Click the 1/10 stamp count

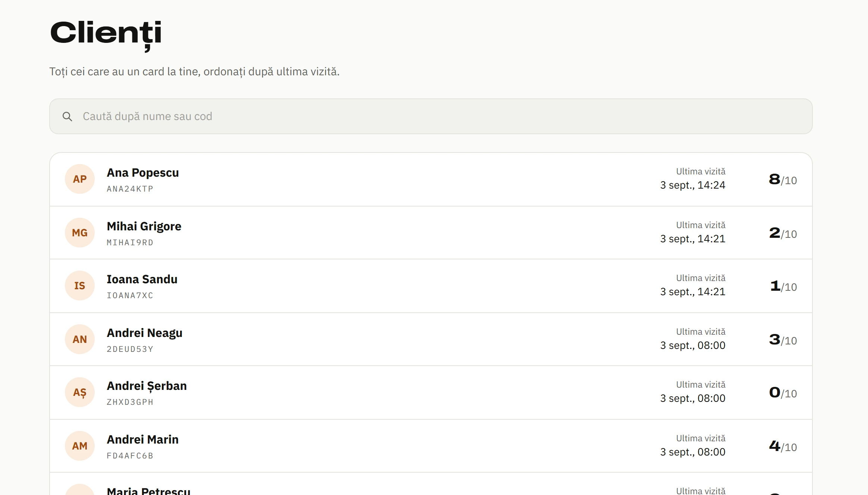pos(783,286)
